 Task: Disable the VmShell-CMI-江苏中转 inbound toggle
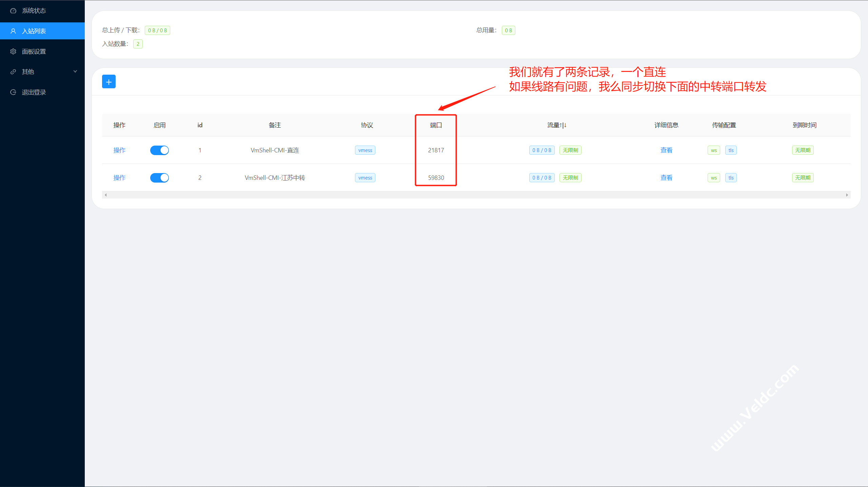pyautogui.click(x=159, y=178)
